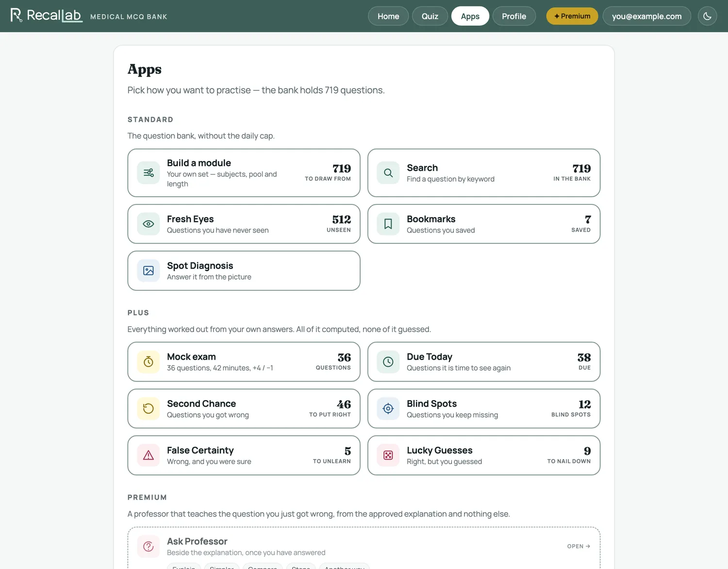Viewport: 728px width, 569px height.
Task: Go to the Profile tab
Action: tap(514, 16)
